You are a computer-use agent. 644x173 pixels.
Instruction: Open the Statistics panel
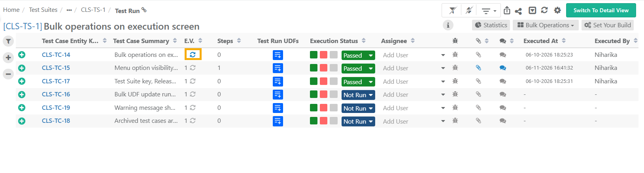[x=491, y=25]
